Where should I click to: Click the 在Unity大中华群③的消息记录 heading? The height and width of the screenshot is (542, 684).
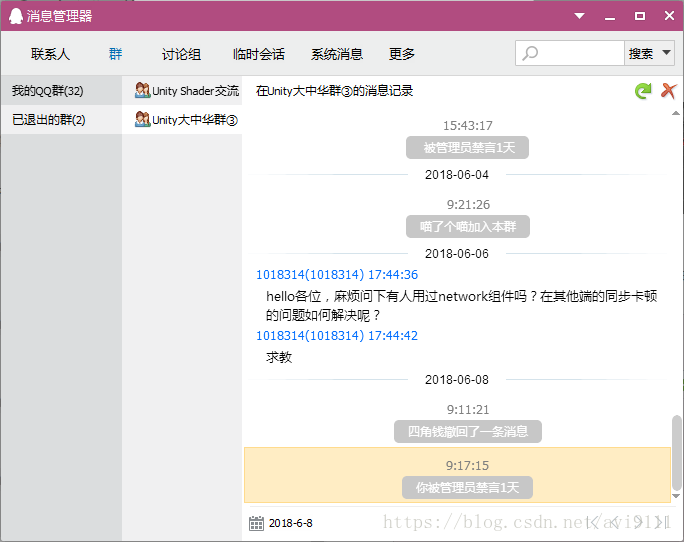[x=334, y=91]
